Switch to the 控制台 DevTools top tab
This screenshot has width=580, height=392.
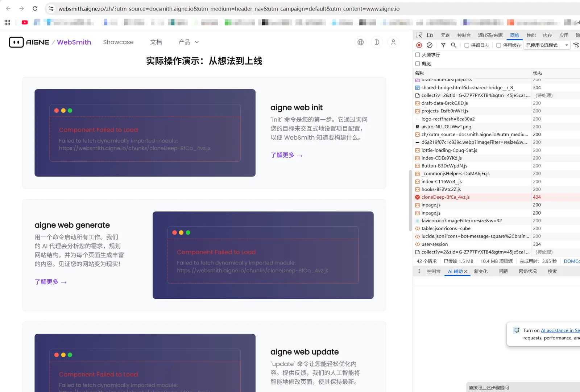point(464,35)
